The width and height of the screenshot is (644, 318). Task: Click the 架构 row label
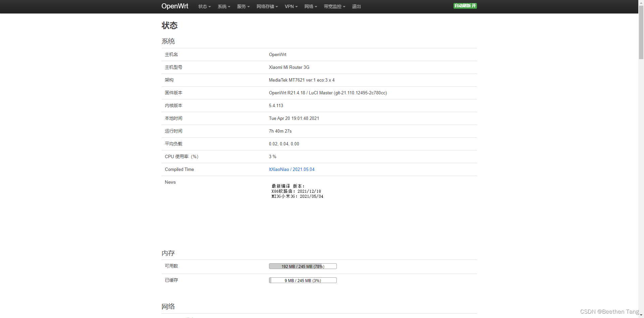pos(169,80)
